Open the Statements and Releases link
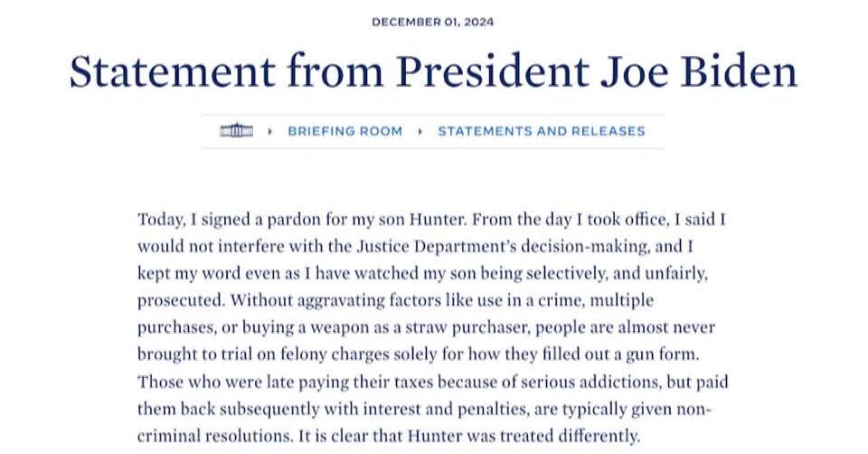The width and height of the screenshot is (868, 454). click(x=541, y=131)
